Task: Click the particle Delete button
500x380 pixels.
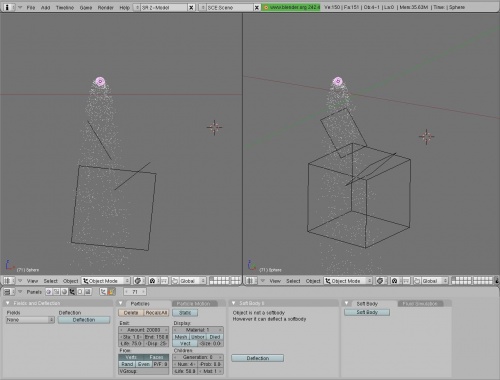Action: (x=131, y=313)
